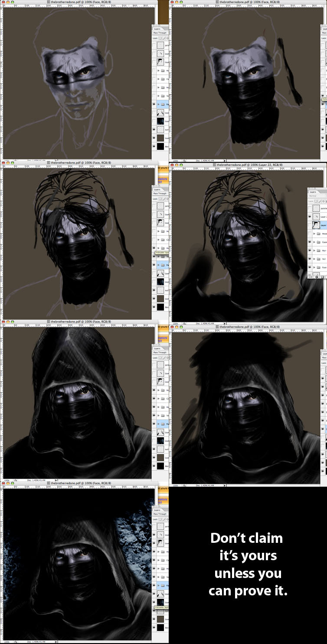Select Layer 2 thumbnail in Layer 22 window

pos(316,217)
